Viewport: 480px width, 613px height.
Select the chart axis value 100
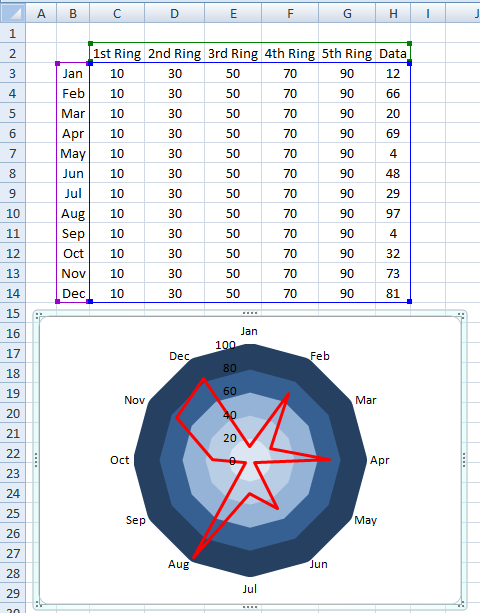coord(225,345)
